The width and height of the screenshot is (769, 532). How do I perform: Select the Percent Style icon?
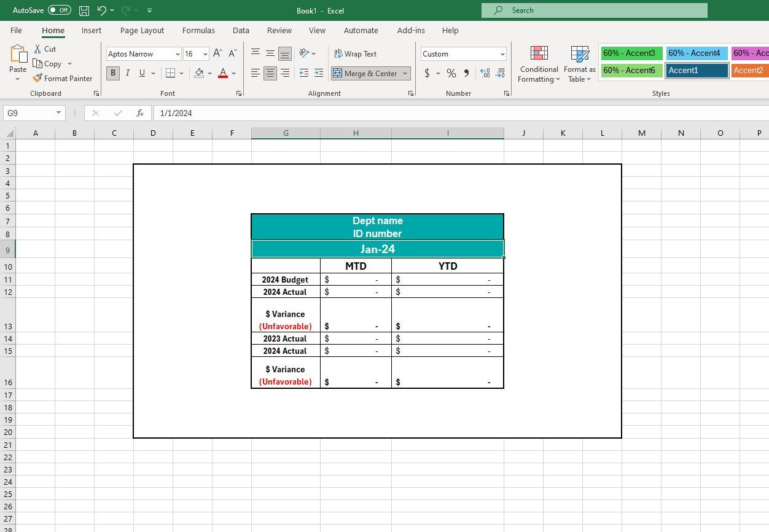pos(451,73)
